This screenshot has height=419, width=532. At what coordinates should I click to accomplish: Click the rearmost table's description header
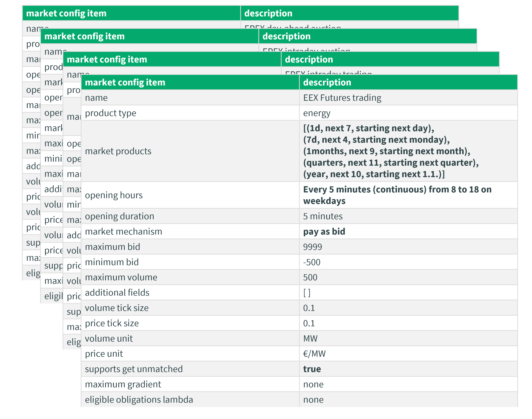tap(268, 13)
